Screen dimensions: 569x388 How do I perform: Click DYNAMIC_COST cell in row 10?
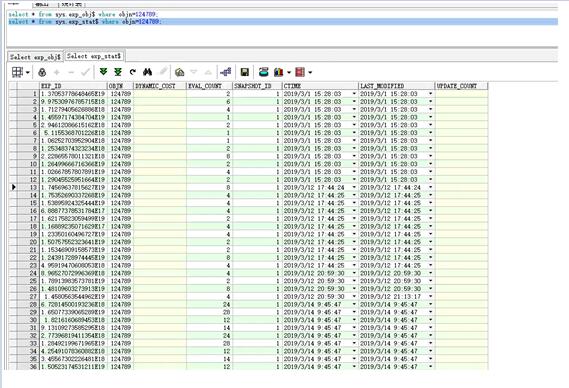click(x=160, y=164)
